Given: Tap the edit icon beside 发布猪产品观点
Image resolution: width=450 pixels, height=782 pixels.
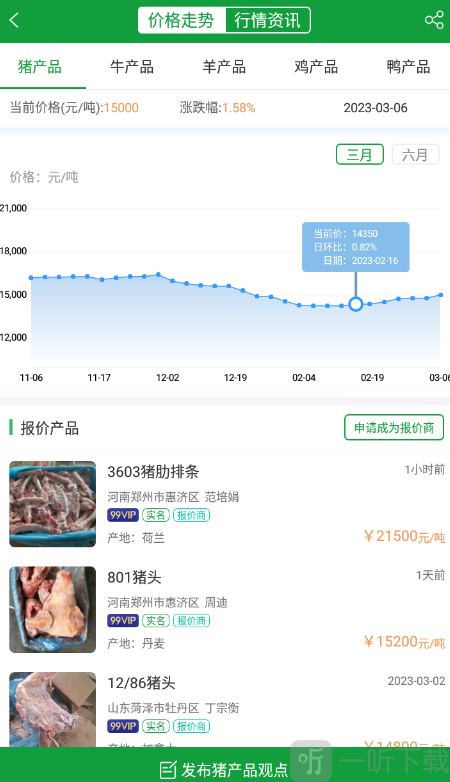Looking at the screenshot, I should coord(168,770).
